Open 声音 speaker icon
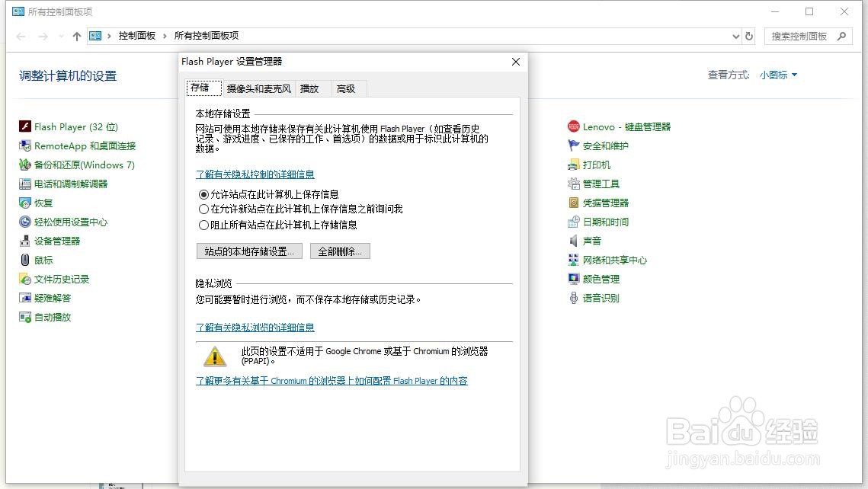Screen dimensions: 868x489 574,241
